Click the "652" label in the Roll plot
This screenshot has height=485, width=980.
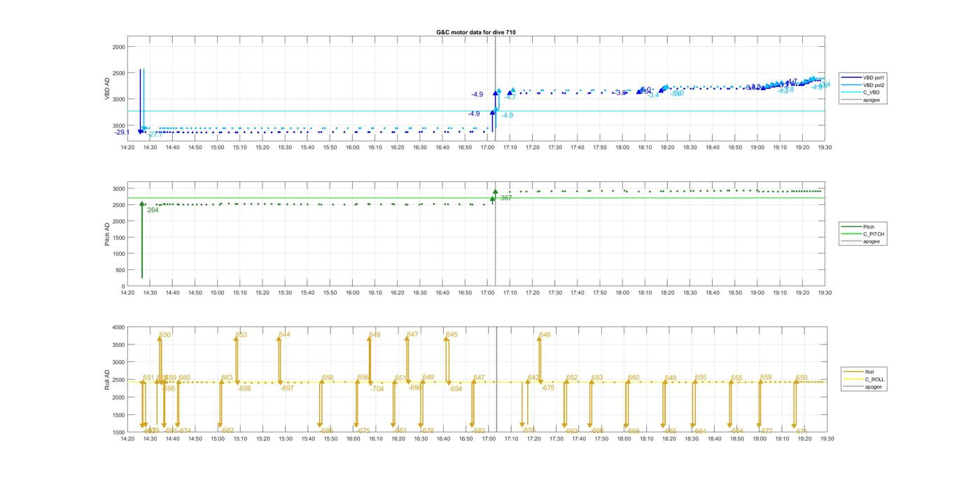(572, 378)
